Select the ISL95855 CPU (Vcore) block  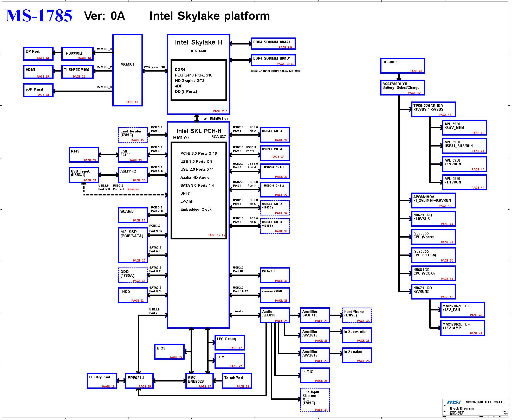click(433, 237)
